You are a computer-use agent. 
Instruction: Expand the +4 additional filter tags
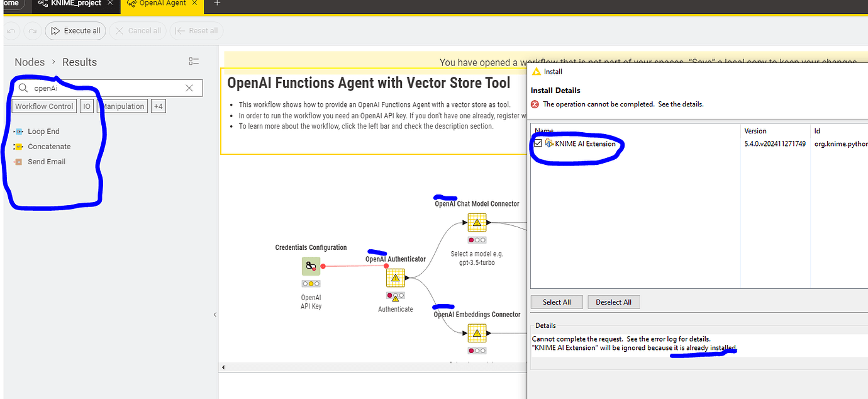(158, 106)
